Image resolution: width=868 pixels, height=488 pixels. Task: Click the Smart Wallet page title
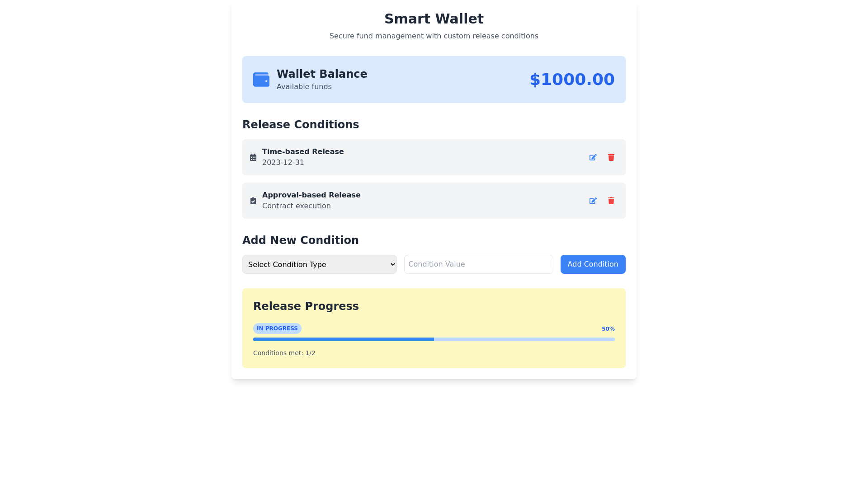(434, 19)
